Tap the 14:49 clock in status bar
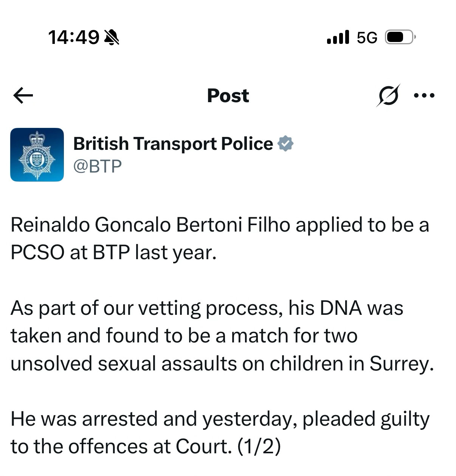This screenshot has height=476, width=456. coord(74,37)
